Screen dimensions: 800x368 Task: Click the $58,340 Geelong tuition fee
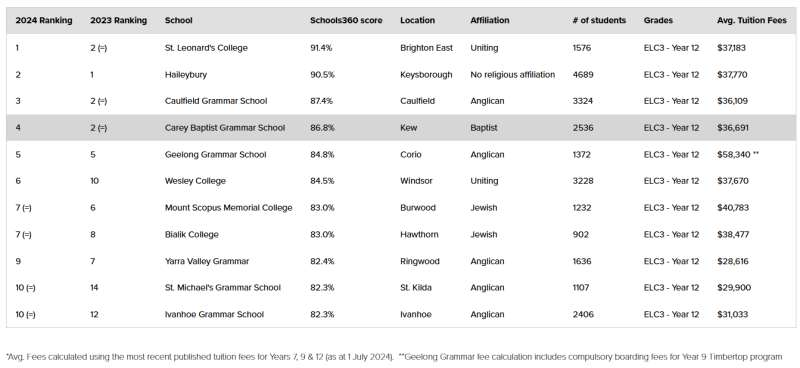[733, 155]
